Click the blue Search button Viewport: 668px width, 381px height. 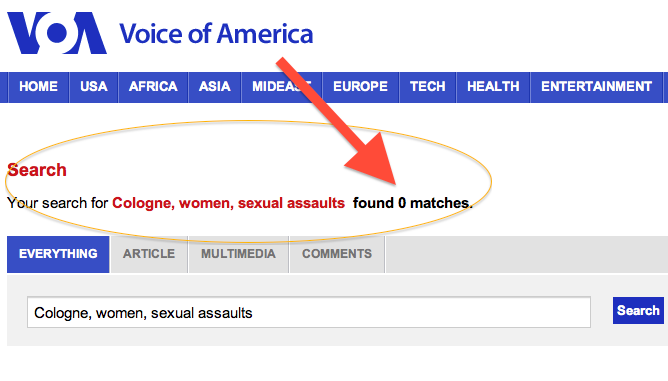tap(638, 310)
